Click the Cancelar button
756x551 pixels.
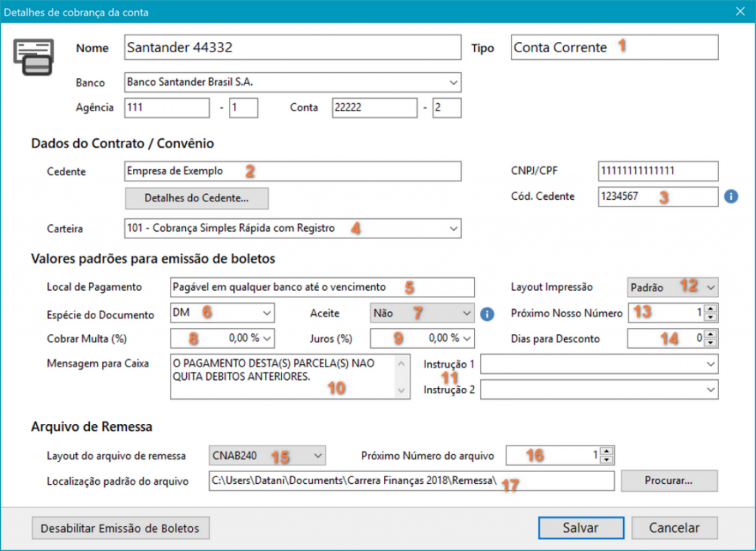pyautogui.click(x=674, y=528)
